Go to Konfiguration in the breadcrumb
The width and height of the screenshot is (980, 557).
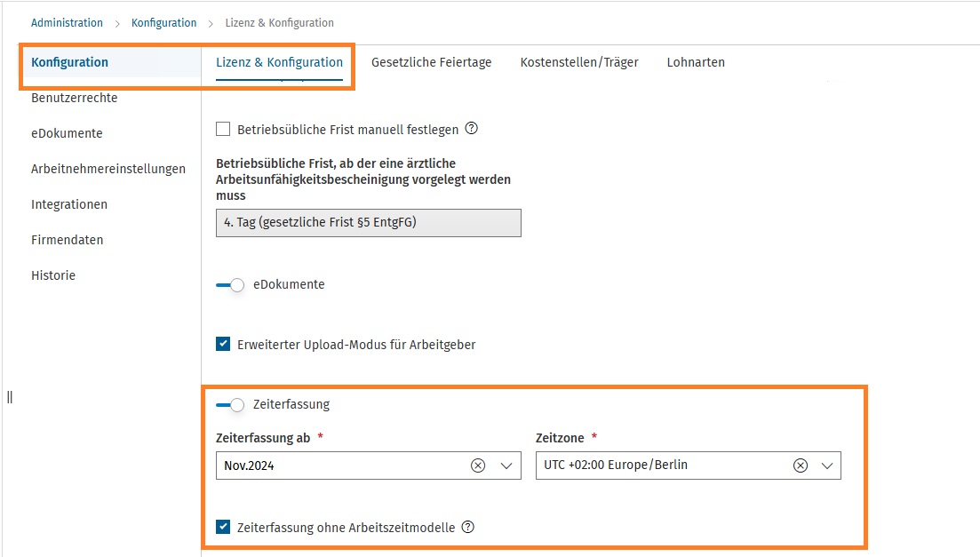point(163,23)
